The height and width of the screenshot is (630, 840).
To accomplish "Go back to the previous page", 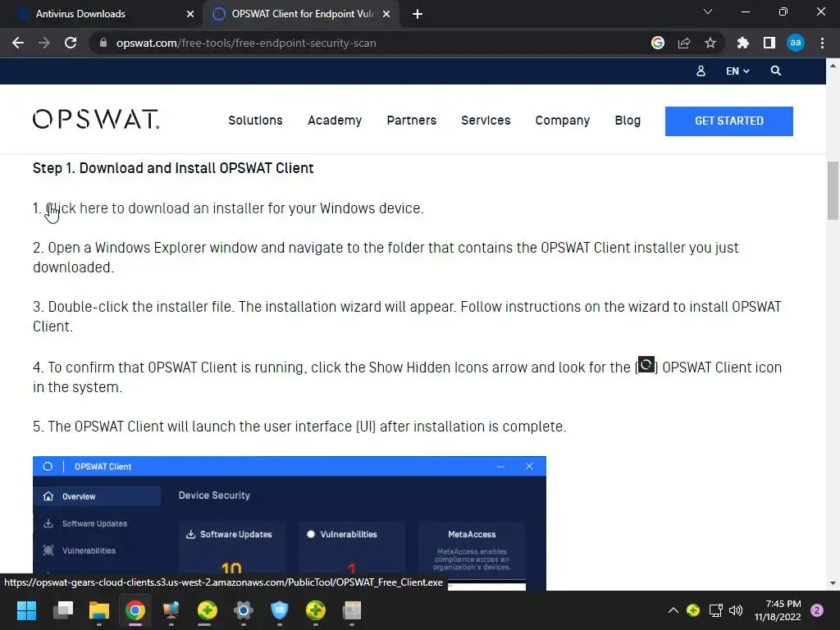I will click(18, 43).
